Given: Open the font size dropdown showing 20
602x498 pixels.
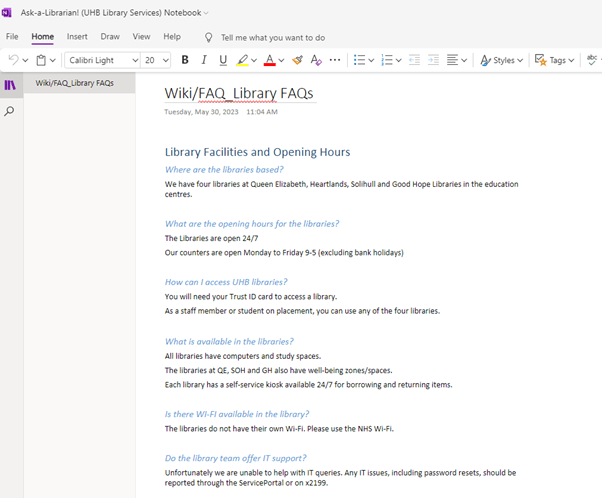Looking at the screenshot, I should tap(157, 60).
